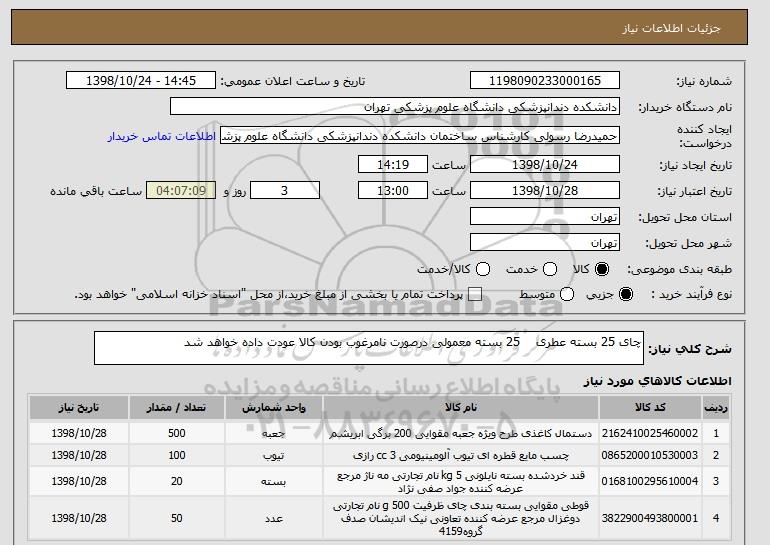Click the quantity 20 cell
The height and width of the screenshot is (545, 770).
177,481
